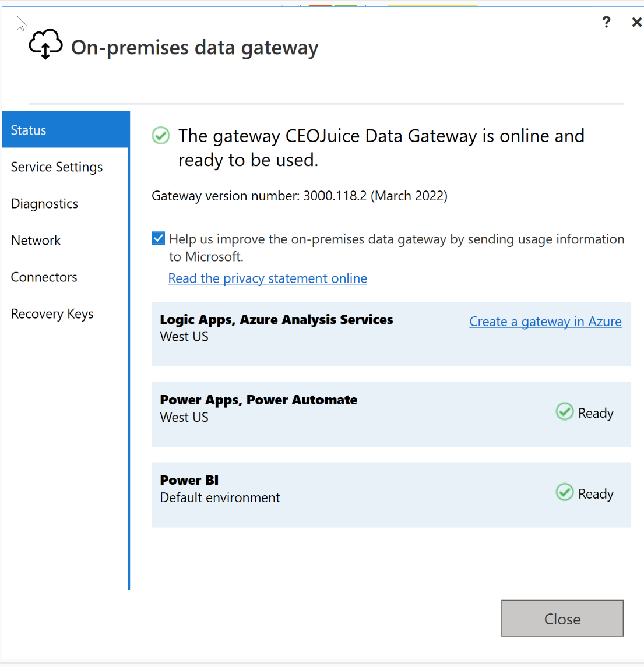This screenshot has width=644, height=667.
Task: Click the Help us improve description text
Action: click(x=396, y=248)
